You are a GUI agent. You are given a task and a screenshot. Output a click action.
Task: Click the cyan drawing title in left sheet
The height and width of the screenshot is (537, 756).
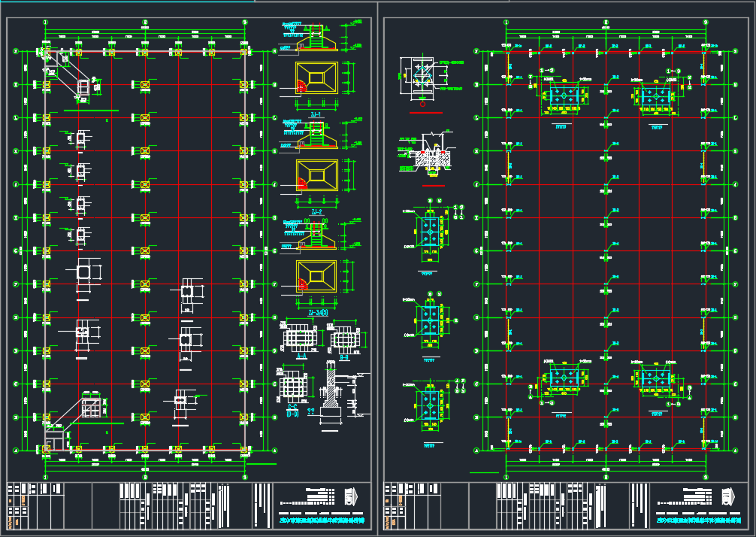pyautogui.click(x=322, y=521)
